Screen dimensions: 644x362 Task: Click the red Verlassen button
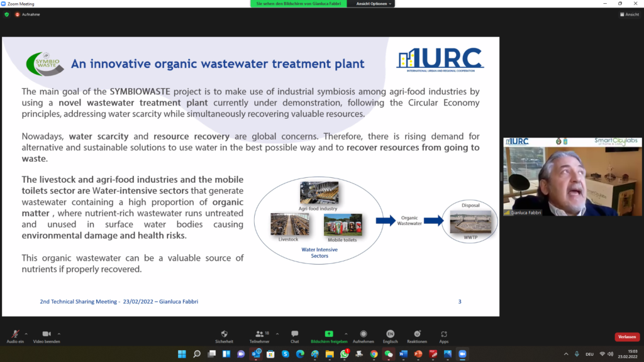626,337
